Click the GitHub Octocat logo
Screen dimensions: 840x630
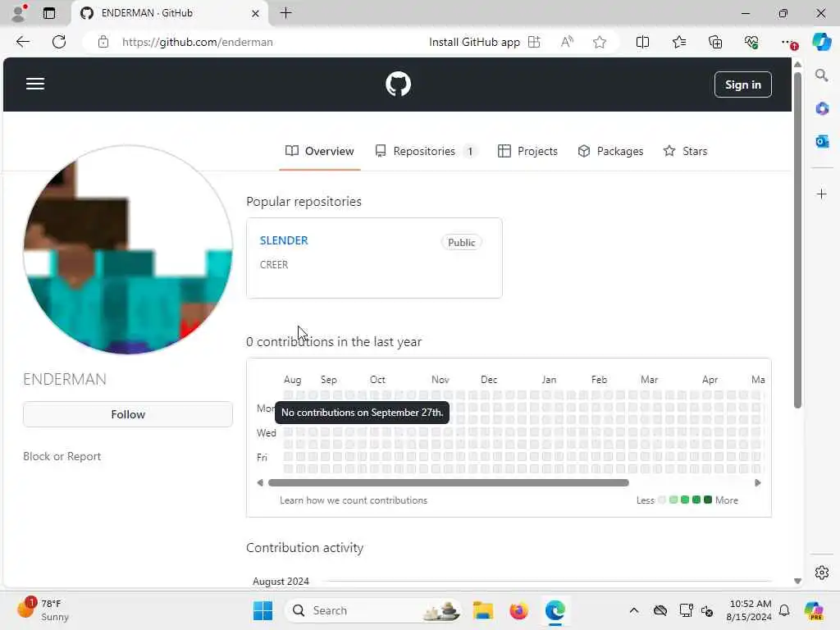point(398,84)
